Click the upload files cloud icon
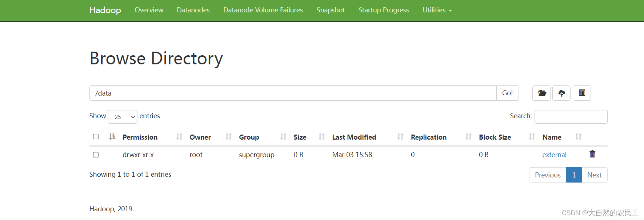This screenshot has height=220, width=644. (x=561, y=93)
